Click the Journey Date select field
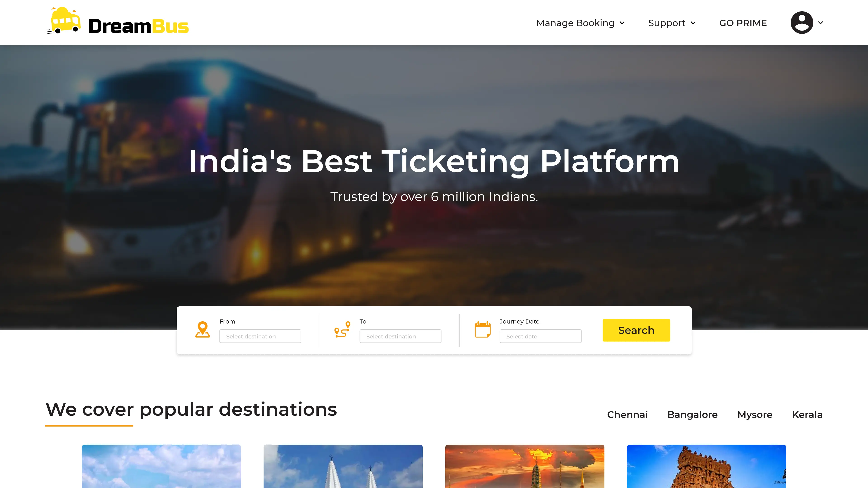The image size is (868, 488). tap(540, 336)
